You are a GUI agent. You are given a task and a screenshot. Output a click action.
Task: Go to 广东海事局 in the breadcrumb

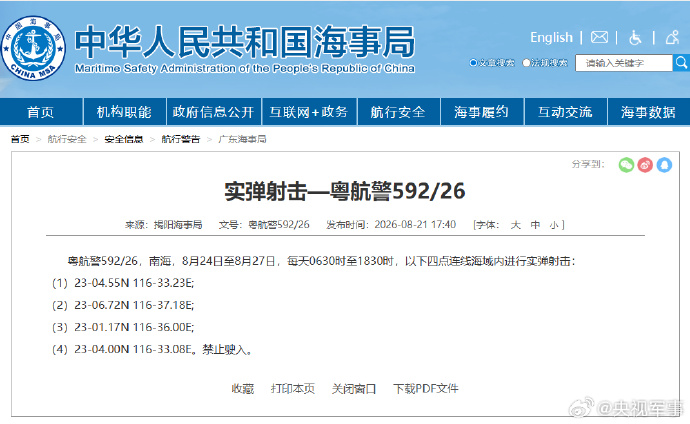242,139
